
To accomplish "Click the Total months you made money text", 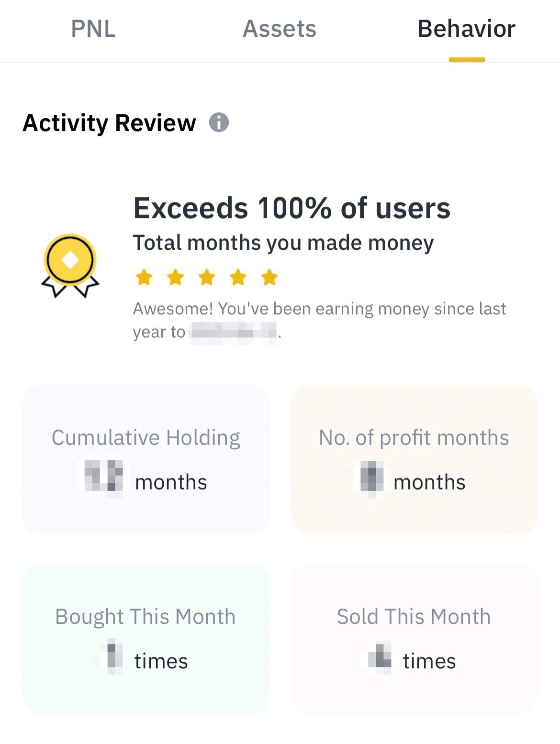I will pyautogui.click(x=283, y=243).
